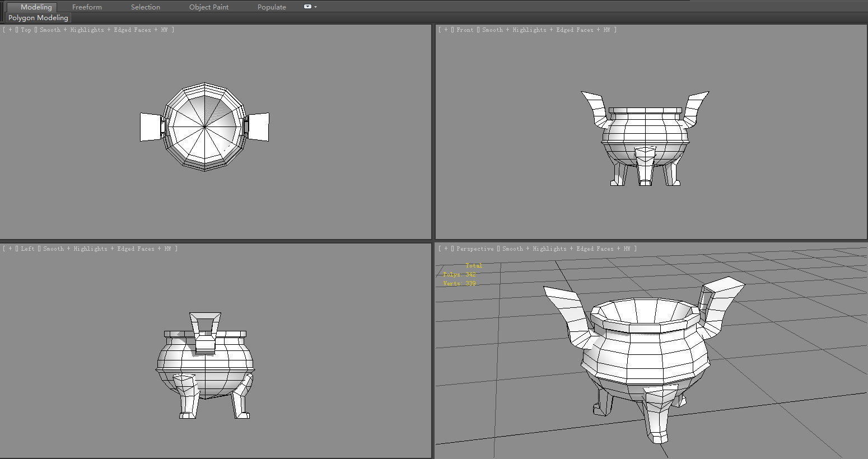Open the Left viewport [+] general menu
The width and height of the screenshot is (868, 459).
tap(10, 249)
